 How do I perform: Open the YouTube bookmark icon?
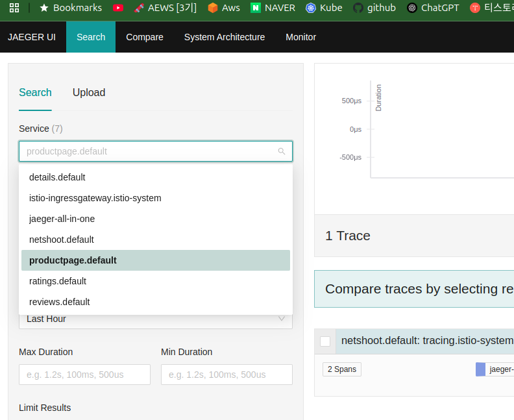(118, 8)
